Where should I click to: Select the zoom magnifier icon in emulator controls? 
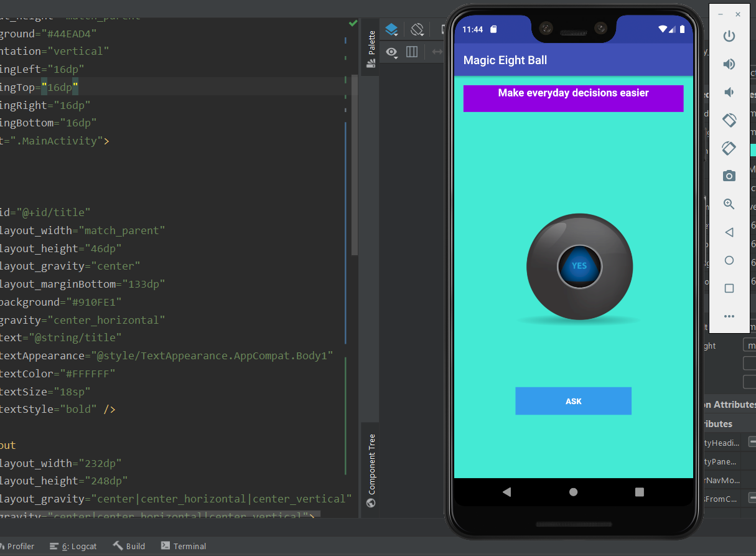[729, 204]
